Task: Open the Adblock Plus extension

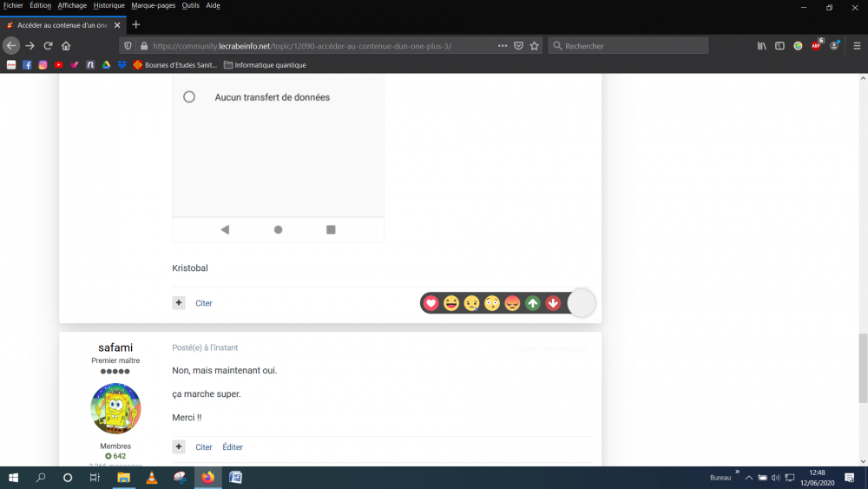Action: pos(817,46)
